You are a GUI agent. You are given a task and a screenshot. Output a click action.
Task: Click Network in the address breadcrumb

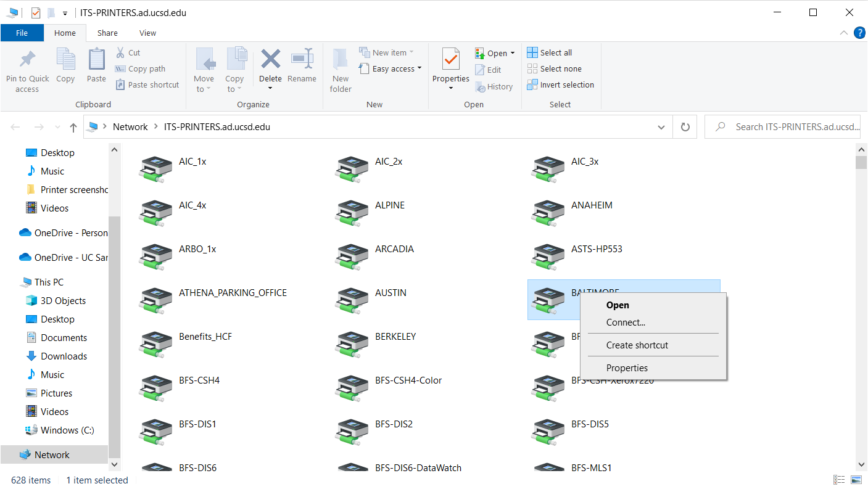coord(130,127)
